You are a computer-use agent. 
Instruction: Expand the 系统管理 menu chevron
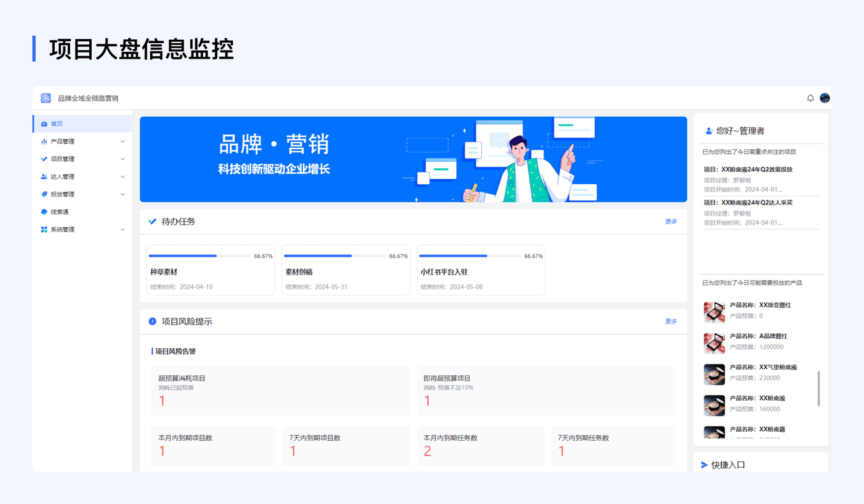point(123,229)
